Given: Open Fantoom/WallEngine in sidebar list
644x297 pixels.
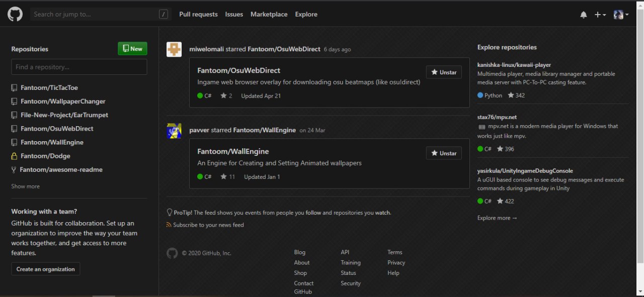Looking at the screenshot, I should pyautogui.click(x=52, y=142).
